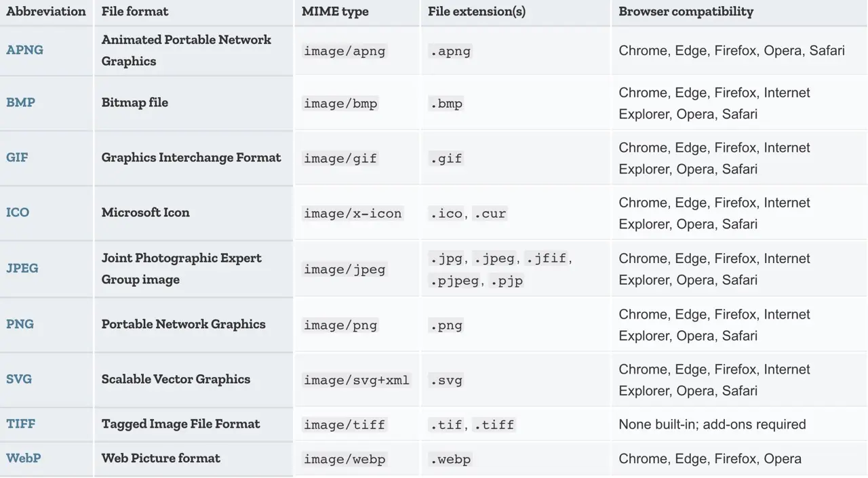Click the image/x-icon MIME type code
The image size is (868, 478).
tap(353, 214)
